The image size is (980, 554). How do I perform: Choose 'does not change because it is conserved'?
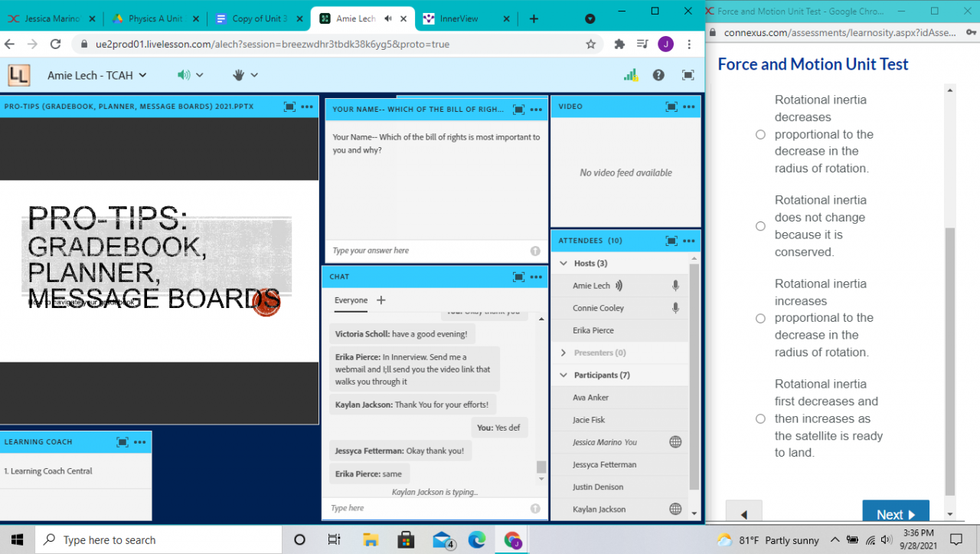tap(760, 226)
